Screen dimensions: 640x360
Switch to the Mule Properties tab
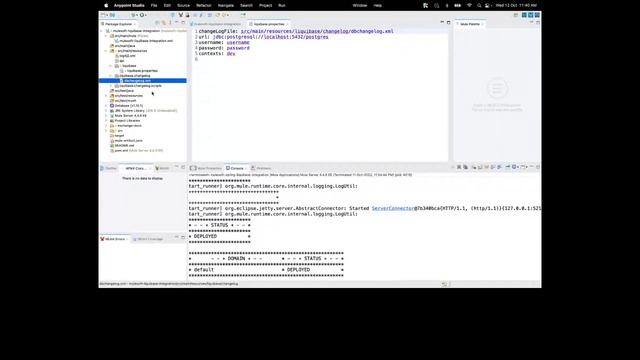click(207, 168)
